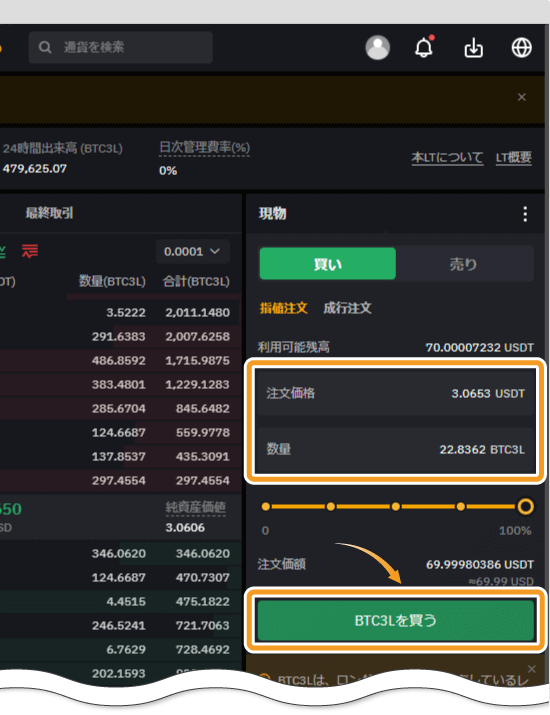Click the search magnifier icon
Viewport: 550px width, 715px height.
(45, 47)
